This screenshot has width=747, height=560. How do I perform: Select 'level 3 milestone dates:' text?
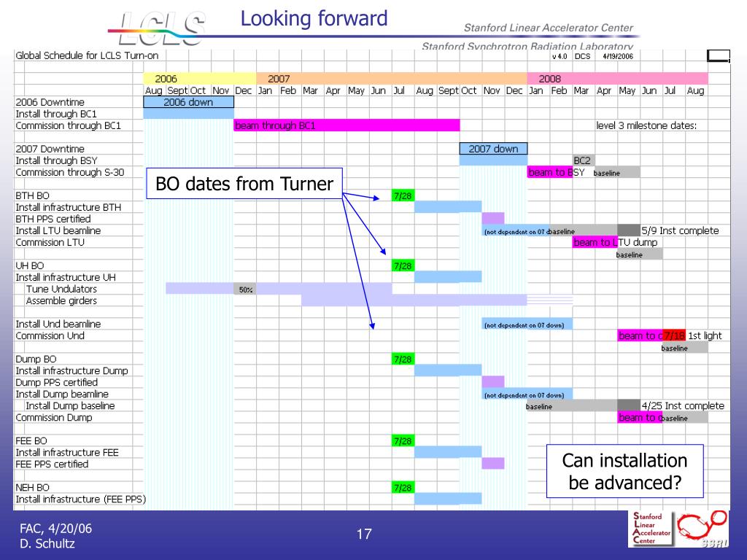pos(646,125)
